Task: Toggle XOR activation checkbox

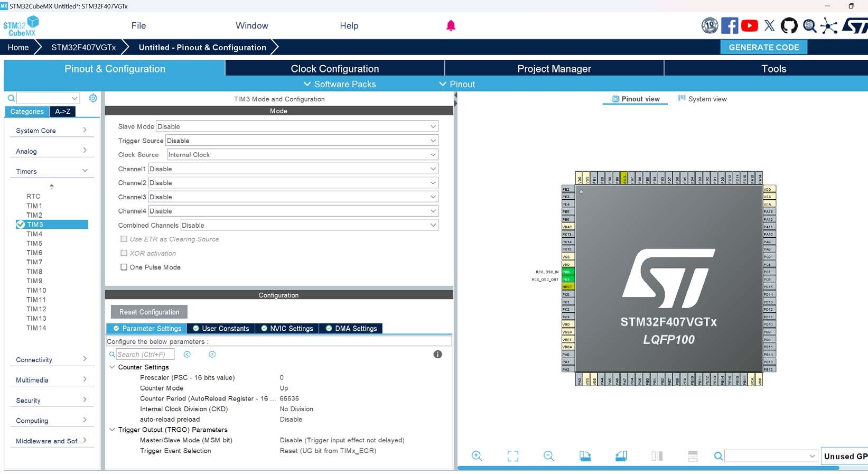Action: [x=124, y=253]
